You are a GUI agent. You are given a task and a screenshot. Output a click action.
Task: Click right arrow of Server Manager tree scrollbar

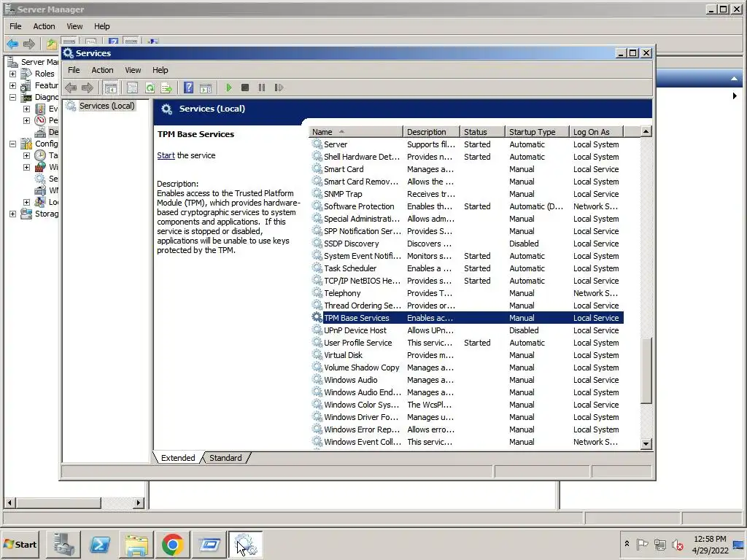click(139, 502)
